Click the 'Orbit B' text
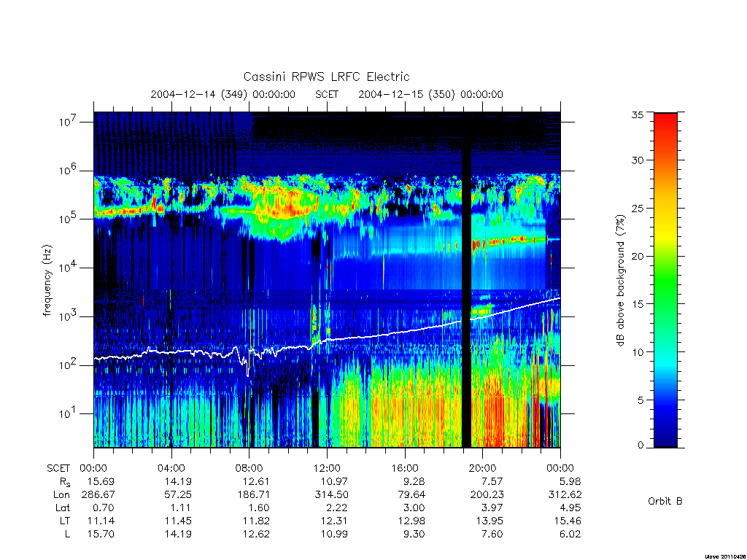The image size is (747, 560). click(x=665, y=501)
